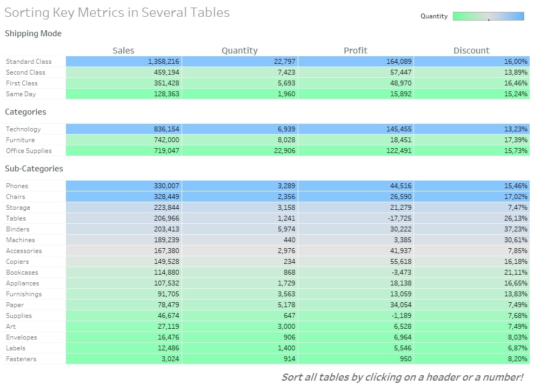Viewport: 534px width, 392px height.
Task: Click the Chairs sales value 328,449
Action: pos(166,197)
